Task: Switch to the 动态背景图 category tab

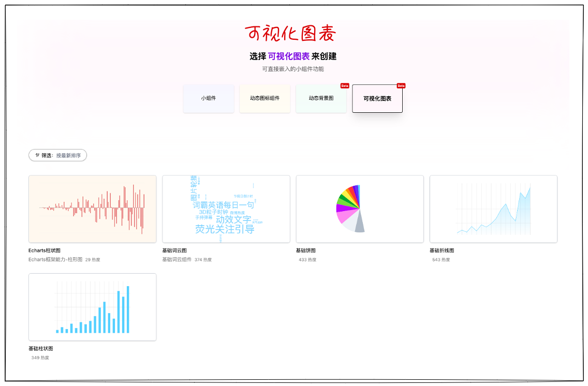Action: (321, 98)
